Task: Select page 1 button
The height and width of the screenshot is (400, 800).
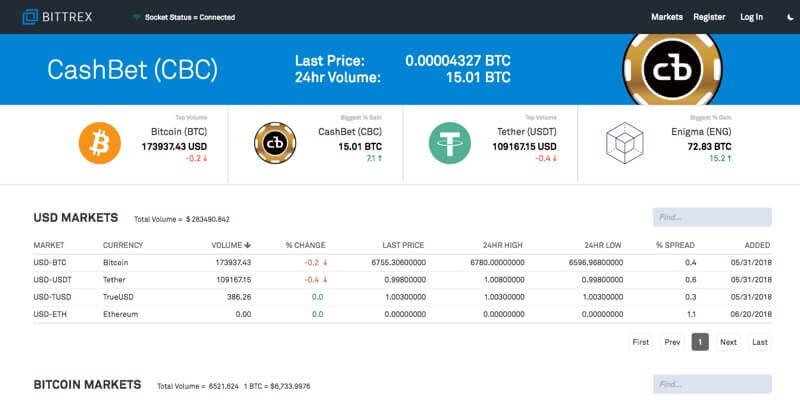Action: point(700,342)
